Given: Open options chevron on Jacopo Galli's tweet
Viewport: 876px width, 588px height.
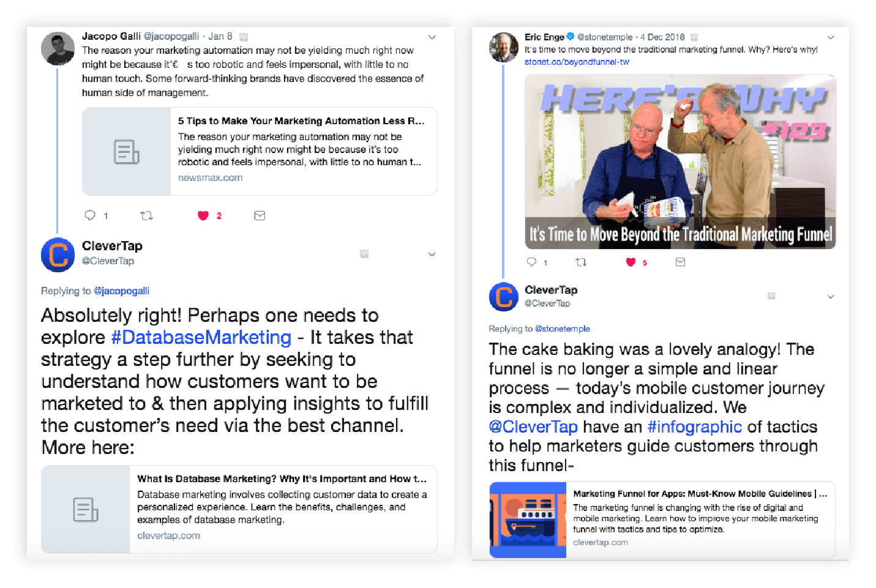Looking at the screenshot, I should [x=432, y=37].
